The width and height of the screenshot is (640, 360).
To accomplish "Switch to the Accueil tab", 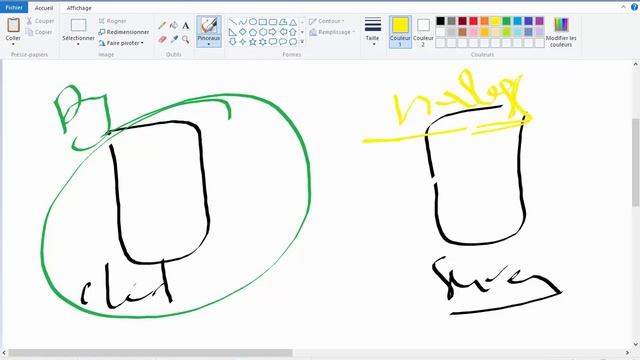I will (x=44, y=8).
